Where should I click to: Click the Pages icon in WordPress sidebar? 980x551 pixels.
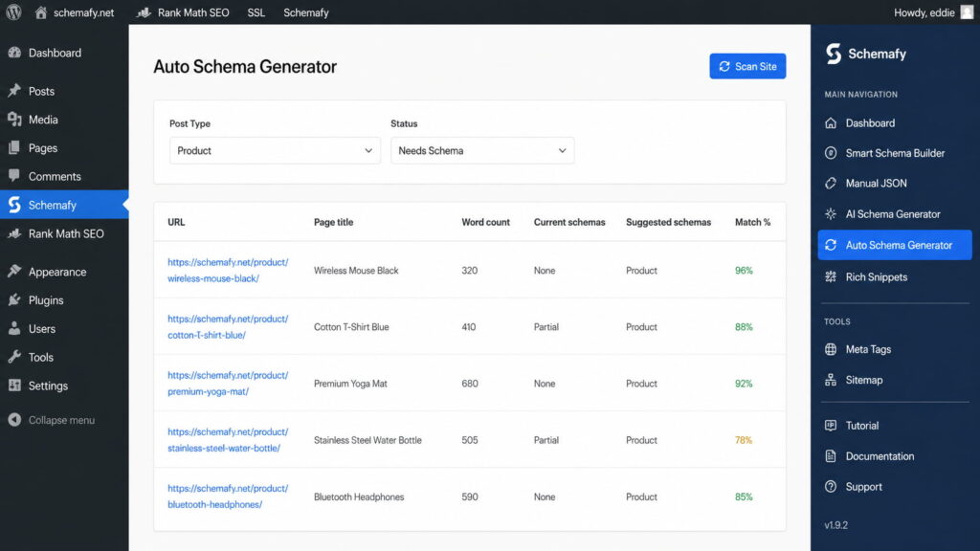click(14, 148)
